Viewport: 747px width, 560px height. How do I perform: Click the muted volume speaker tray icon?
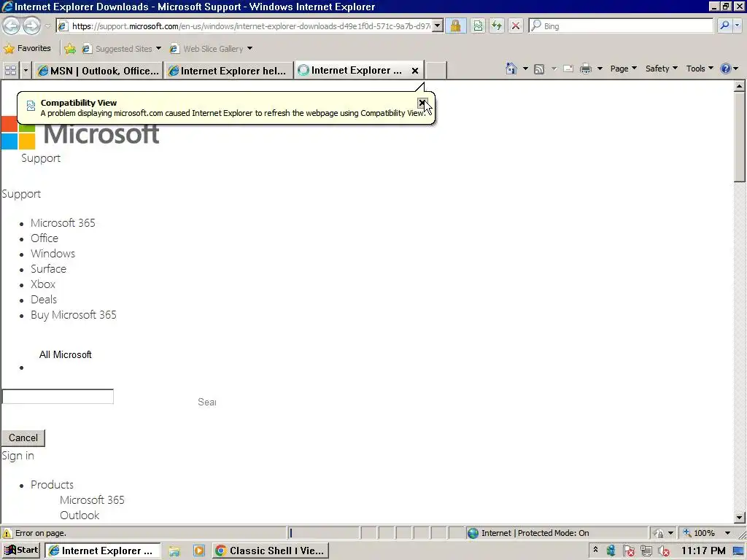(x=664, y=551)
